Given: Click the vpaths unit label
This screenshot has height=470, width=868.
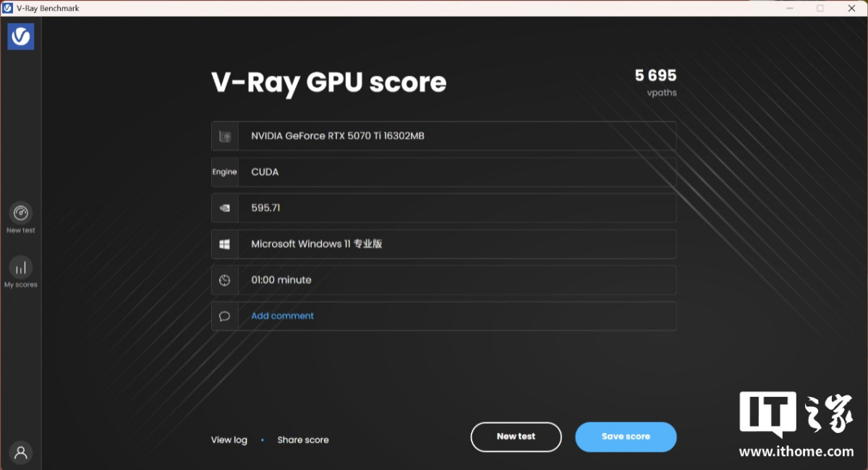Looking at the screenshot, I should [x=662, y=93].
